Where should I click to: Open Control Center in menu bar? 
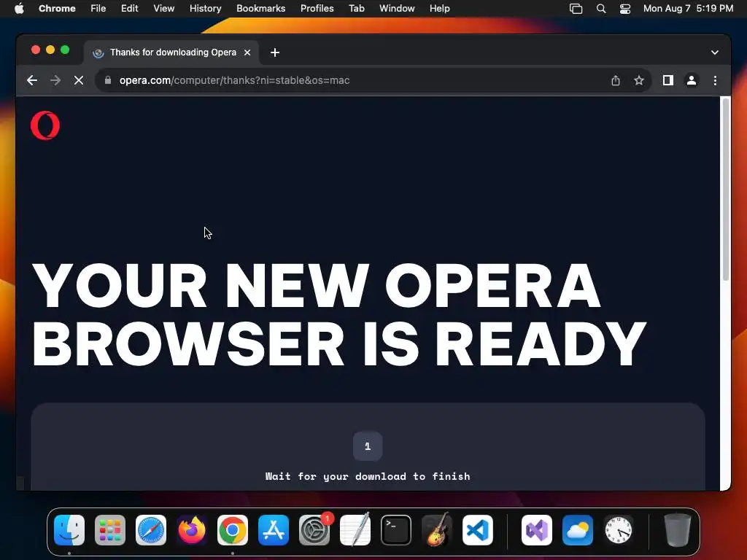625,9
